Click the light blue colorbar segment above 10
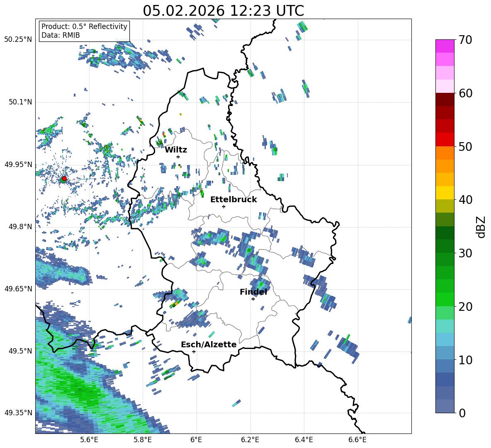Viewport: 491px width, 448px height. pyautogui.click(x=445, y=353)
